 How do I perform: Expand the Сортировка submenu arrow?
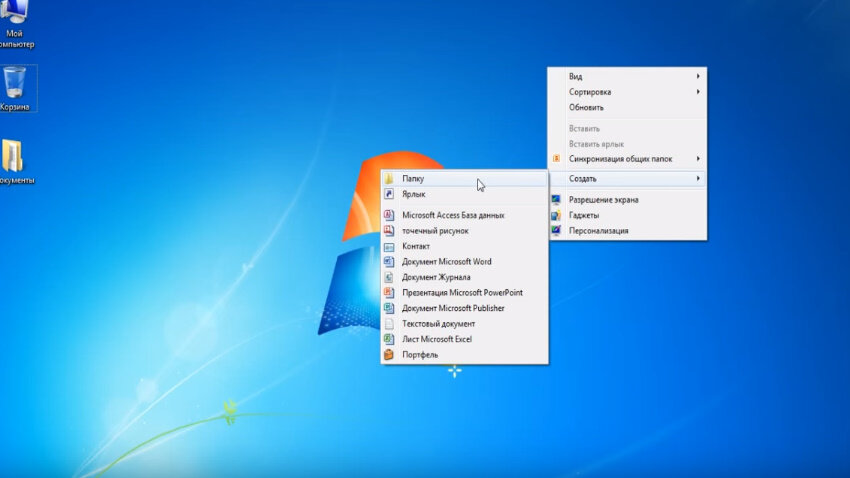click(698, 92)
